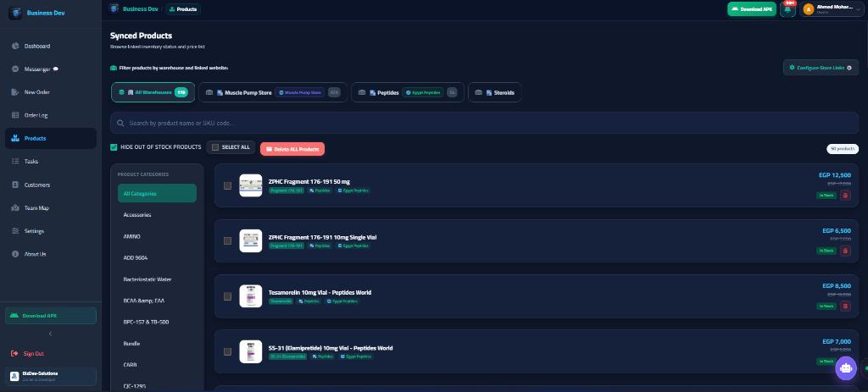Select All Categories filter
868x392 pixels.
click(x=157, y=194)
